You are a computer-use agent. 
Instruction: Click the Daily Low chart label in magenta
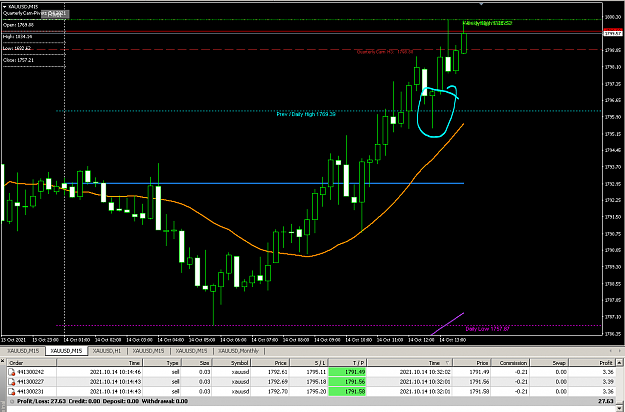coord(487,329)
